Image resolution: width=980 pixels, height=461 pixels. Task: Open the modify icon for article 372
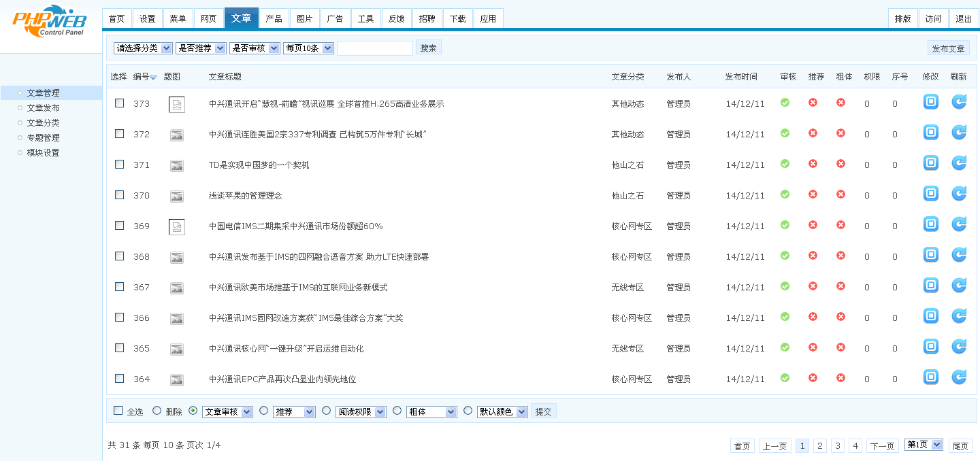tap(930, 133)
